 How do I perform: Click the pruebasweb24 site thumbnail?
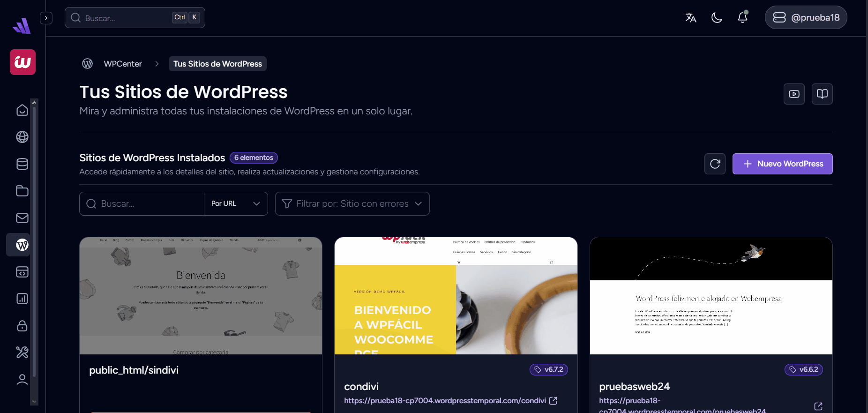point(711,296)
